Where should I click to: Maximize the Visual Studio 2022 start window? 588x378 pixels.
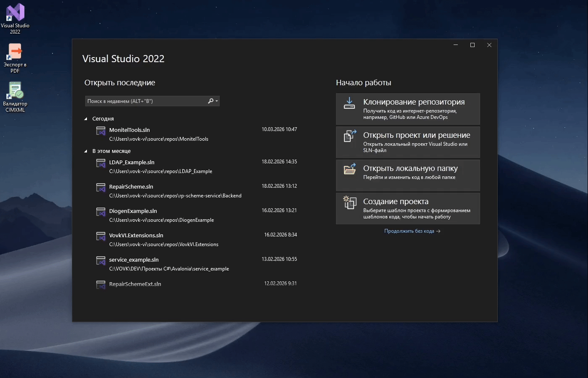tap(472, 45)
